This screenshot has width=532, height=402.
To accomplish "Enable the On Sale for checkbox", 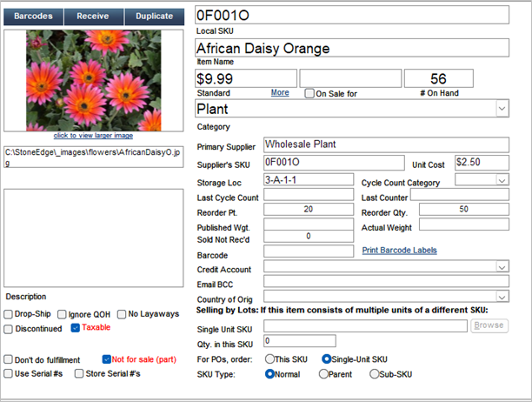I will pos(310,93).
